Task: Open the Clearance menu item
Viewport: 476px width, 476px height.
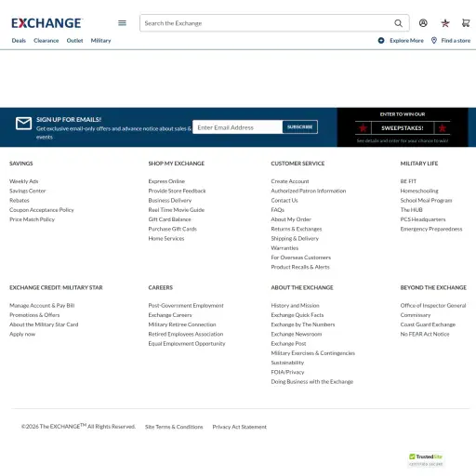Action: [46, 41]
